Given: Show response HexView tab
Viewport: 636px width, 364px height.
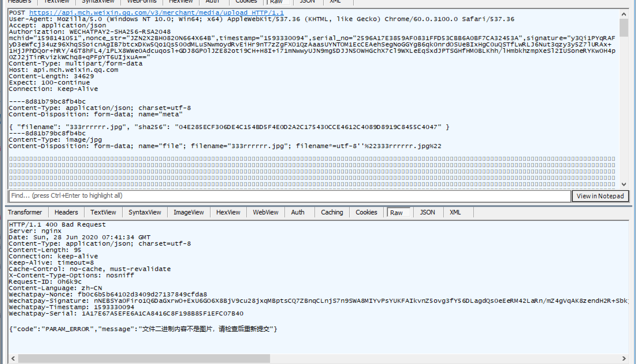Looking at the screenshot, I should (x=228, y=212).
